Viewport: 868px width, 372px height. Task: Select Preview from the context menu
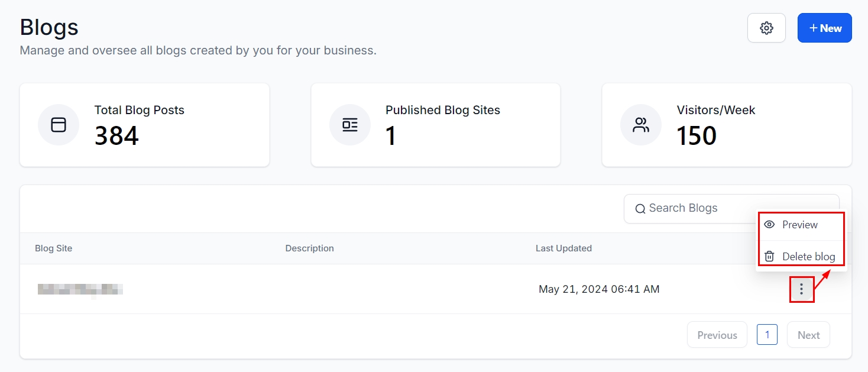pos(799,225)
